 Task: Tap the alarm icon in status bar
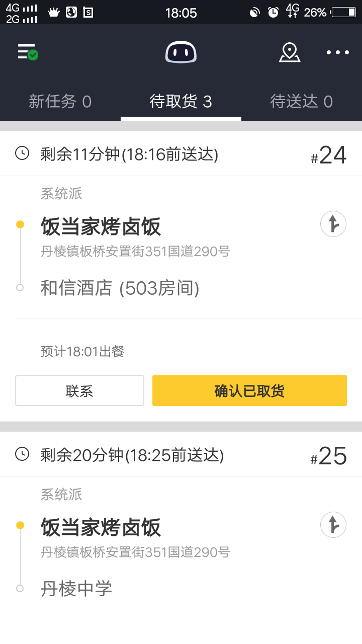tap(273, 12)
